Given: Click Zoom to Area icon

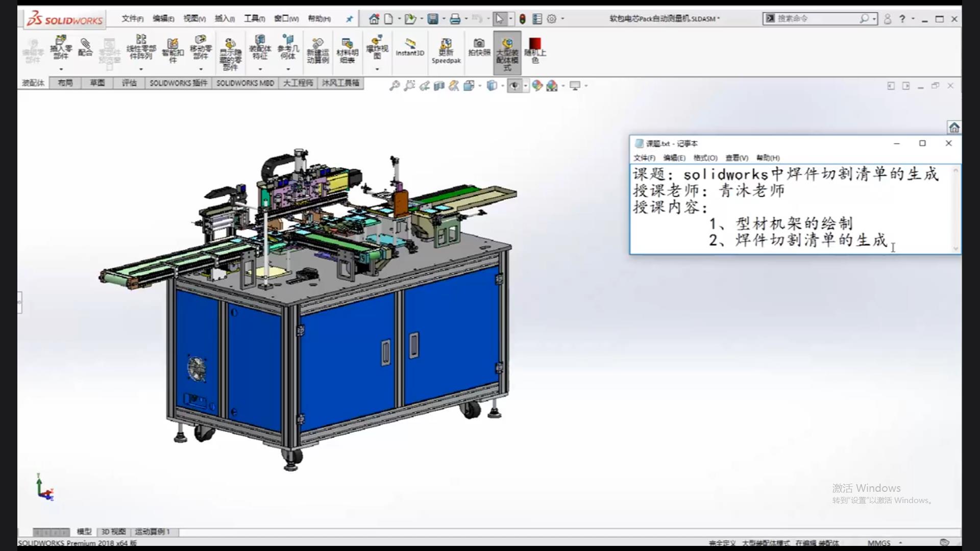Looking at the screenshot, I should coord(409,86).
